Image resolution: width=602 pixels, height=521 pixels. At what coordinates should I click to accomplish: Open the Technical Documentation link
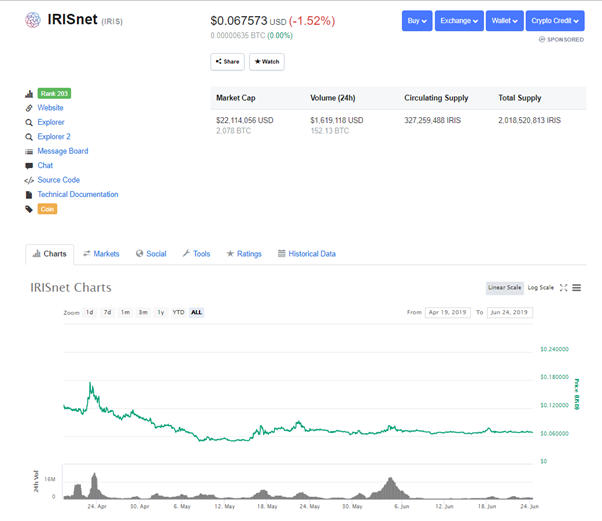coord(78,194)
